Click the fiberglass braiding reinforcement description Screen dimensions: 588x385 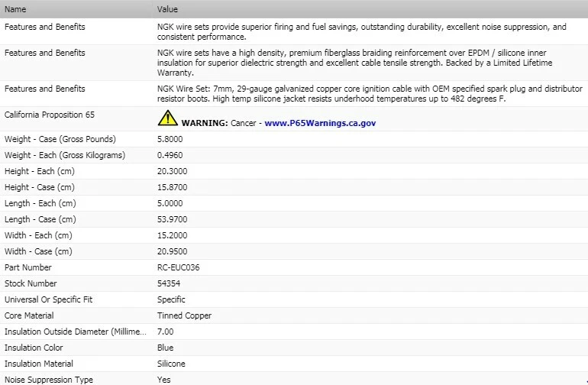pos(355,63)
